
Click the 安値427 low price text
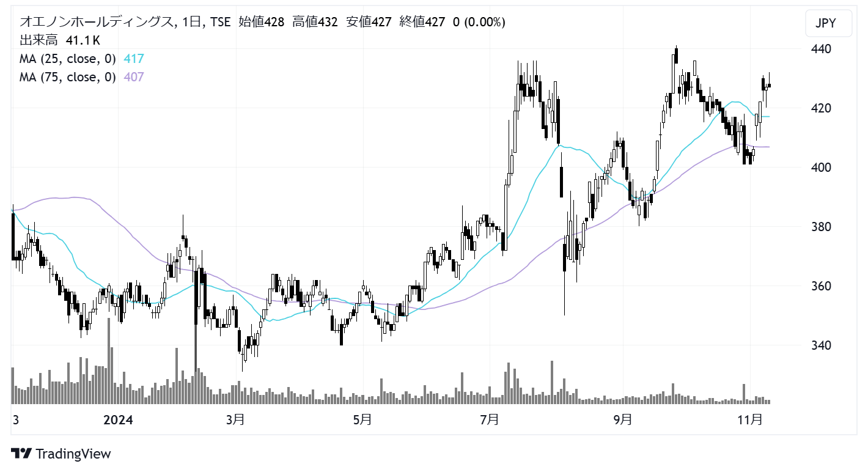tap(369, 23)
